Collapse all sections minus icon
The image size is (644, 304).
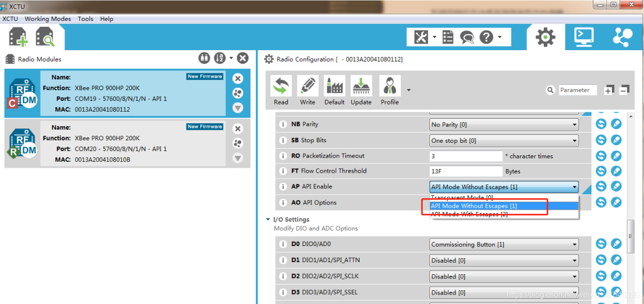[624, 90]
